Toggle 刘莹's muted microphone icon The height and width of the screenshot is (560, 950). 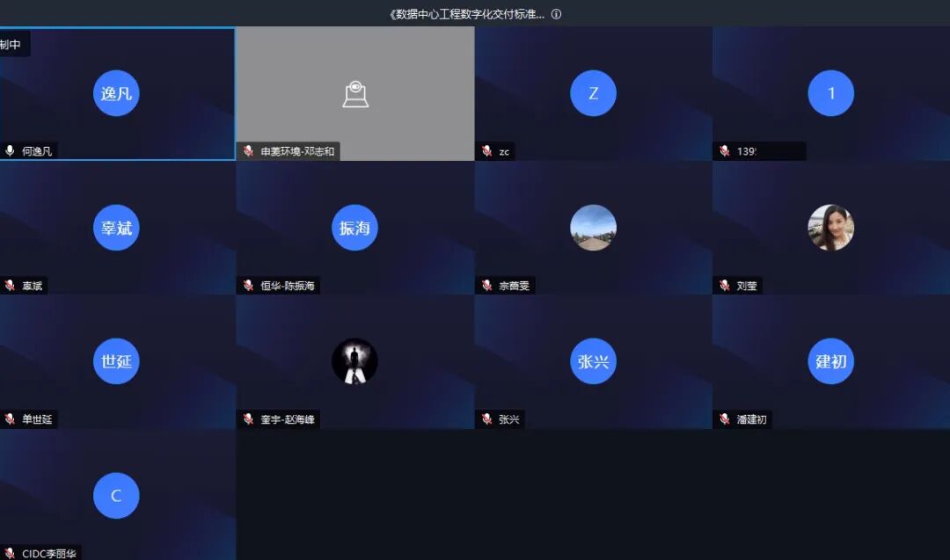[x=723, y=285]
